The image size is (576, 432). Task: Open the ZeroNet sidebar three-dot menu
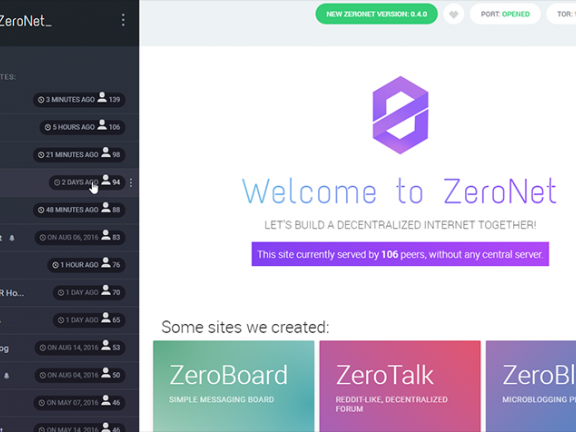[x=123, y=20]
